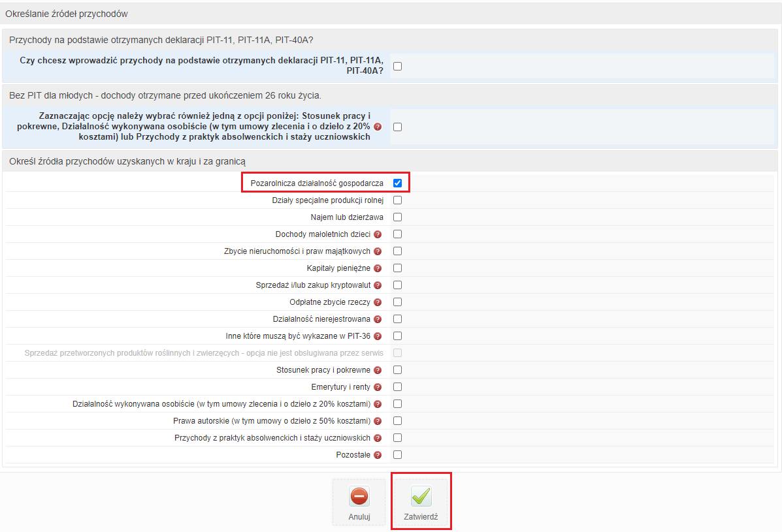This screenshot has height=532, width=782.
Task: Enable Prawa autorskie checkbox
Action: pos(397,420)
